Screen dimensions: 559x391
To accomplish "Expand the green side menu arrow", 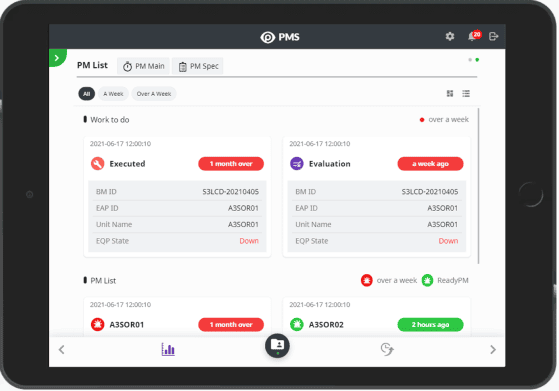I will click(57, 58).
